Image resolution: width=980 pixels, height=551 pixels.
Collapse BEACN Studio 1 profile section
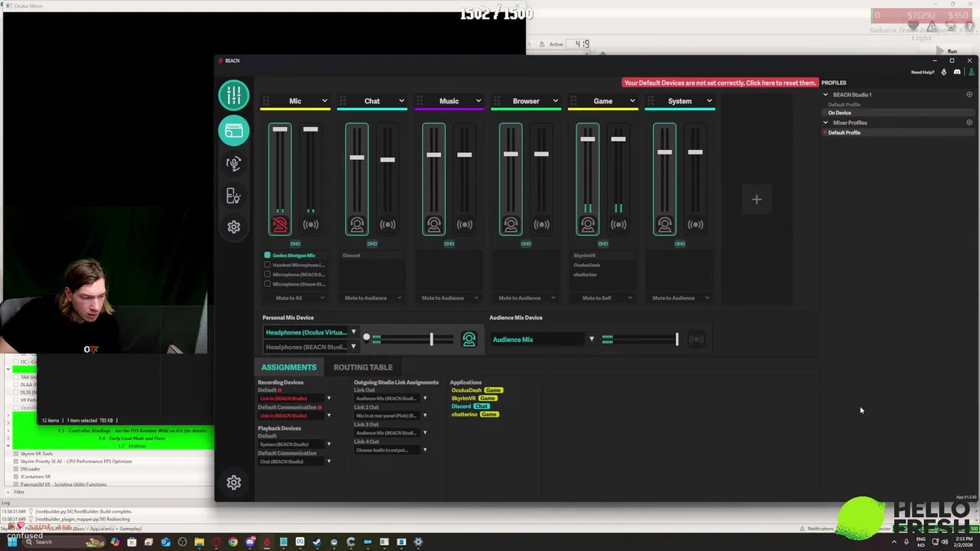click(825, 95)
